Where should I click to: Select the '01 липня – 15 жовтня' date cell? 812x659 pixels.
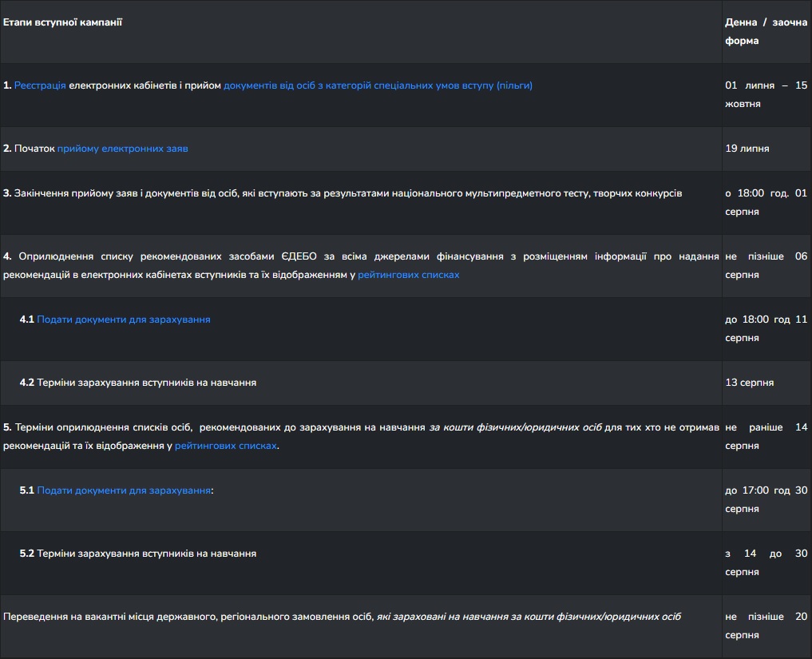pyautogui.click(x=766, y=95)
